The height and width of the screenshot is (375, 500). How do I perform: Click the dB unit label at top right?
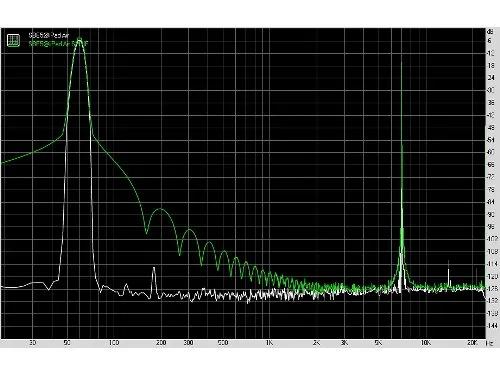(490, 32)
